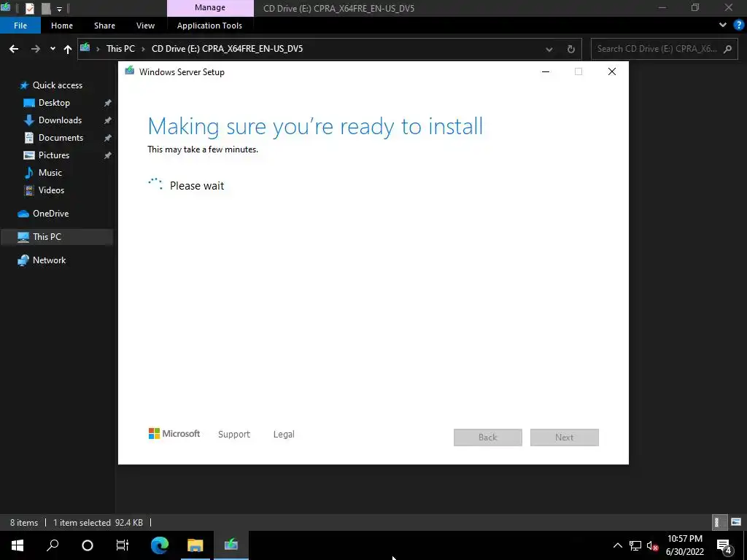Click the Next button in Setup

pyautogui.click(x=565, y=437)
